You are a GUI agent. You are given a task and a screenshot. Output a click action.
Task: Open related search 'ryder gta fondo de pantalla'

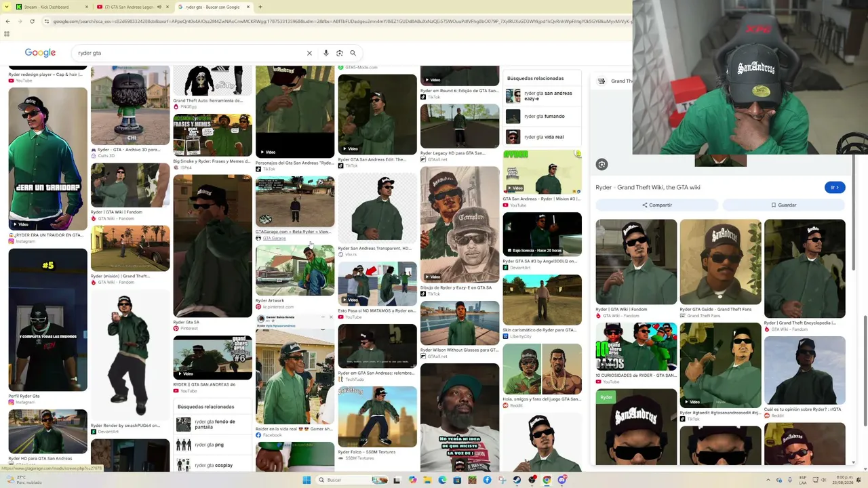[x=212, y=424]
